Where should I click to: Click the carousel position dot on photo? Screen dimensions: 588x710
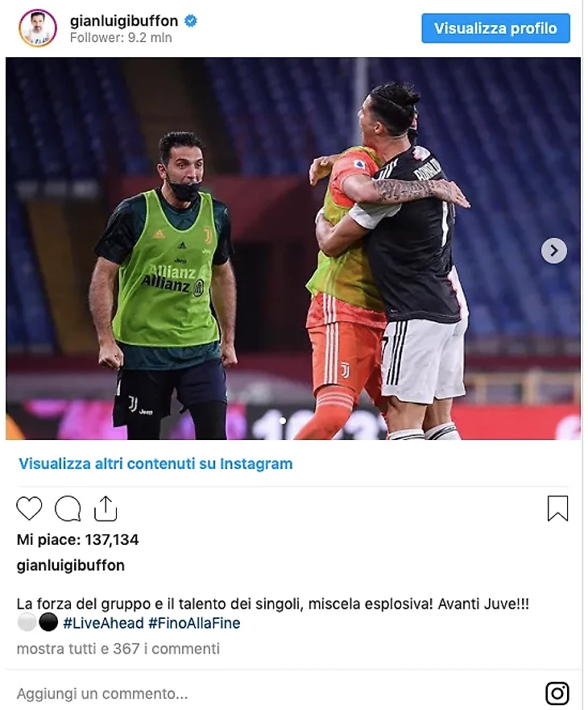pos(283,421)
